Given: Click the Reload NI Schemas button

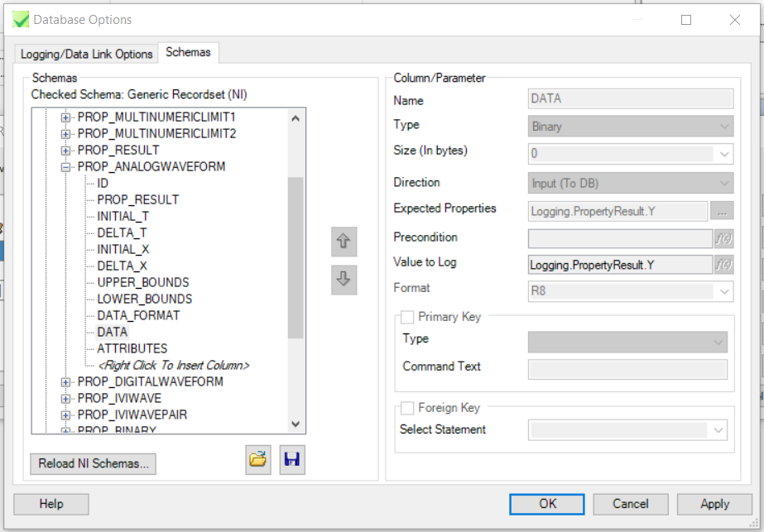Looking at the screenshot, I should tap(93, 463).
